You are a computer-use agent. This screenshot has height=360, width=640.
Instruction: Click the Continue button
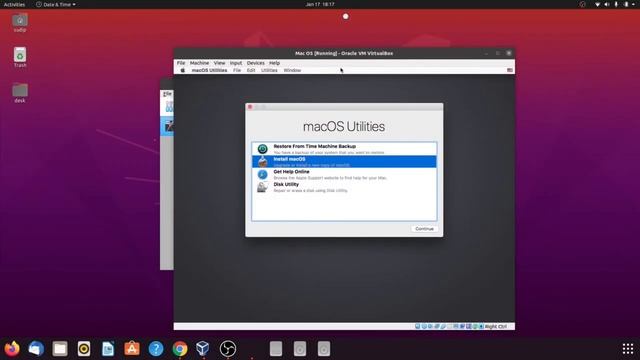[424, 229]
